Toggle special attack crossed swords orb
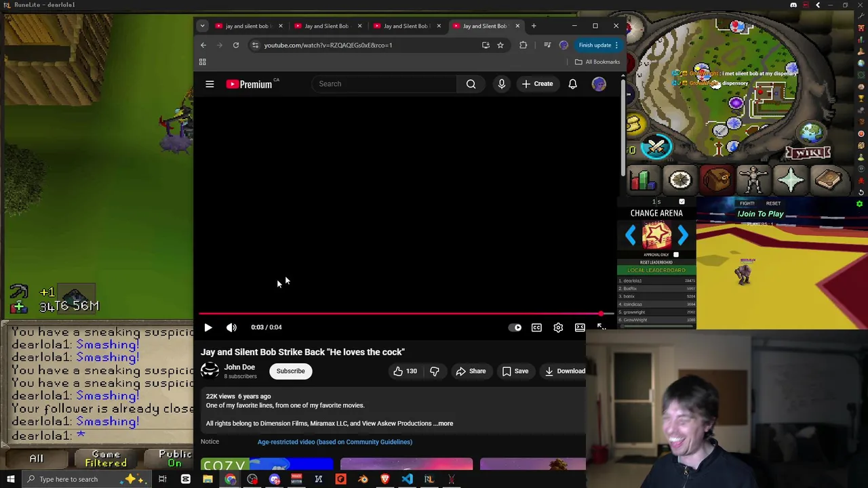 [656, 147]
